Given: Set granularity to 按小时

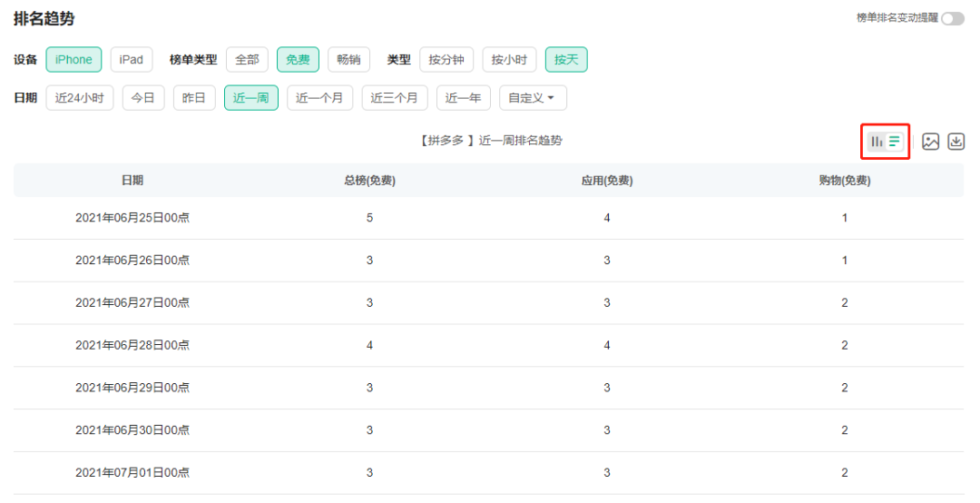Looking at the screenshot, I should click(x=509, y=59).
